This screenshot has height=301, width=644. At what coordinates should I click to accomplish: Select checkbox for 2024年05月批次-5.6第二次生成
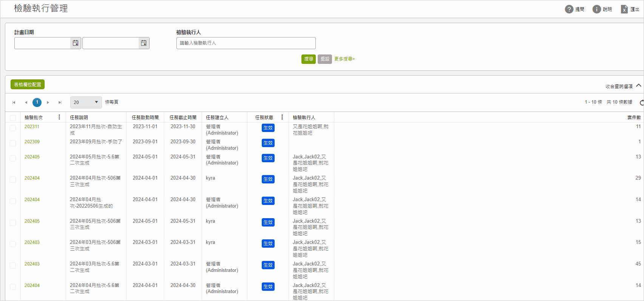[x=13, y=158]
